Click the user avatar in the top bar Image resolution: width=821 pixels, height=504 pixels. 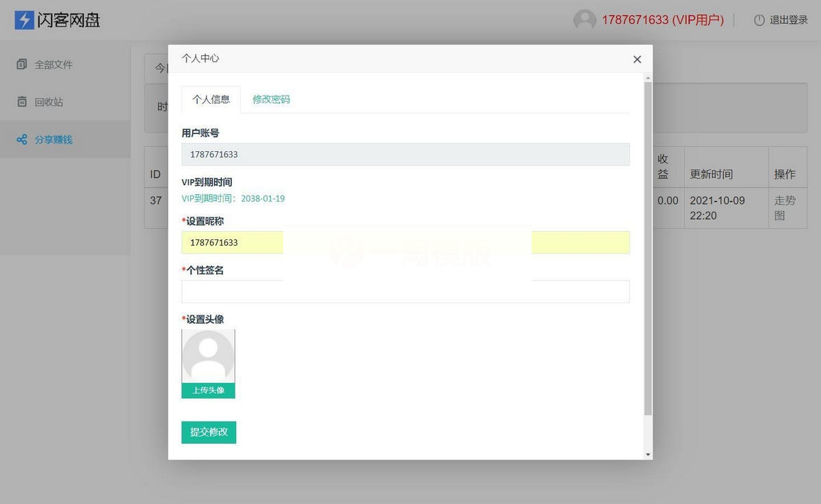click(x=584, y=20)
